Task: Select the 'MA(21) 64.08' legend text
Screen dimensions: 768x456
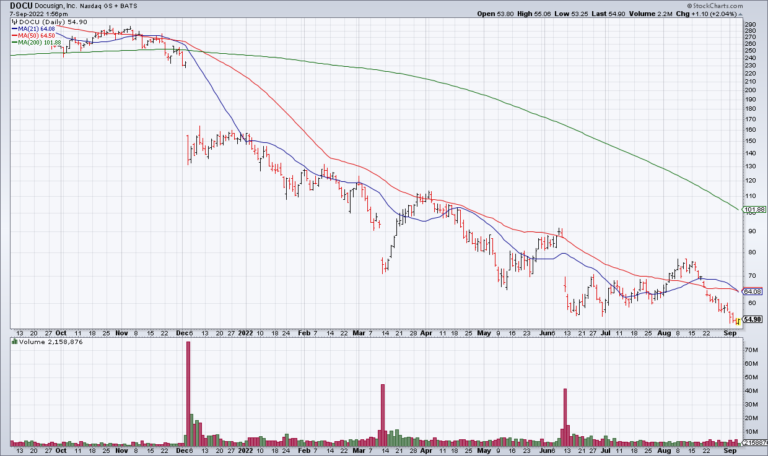Action: coord(36,29)
